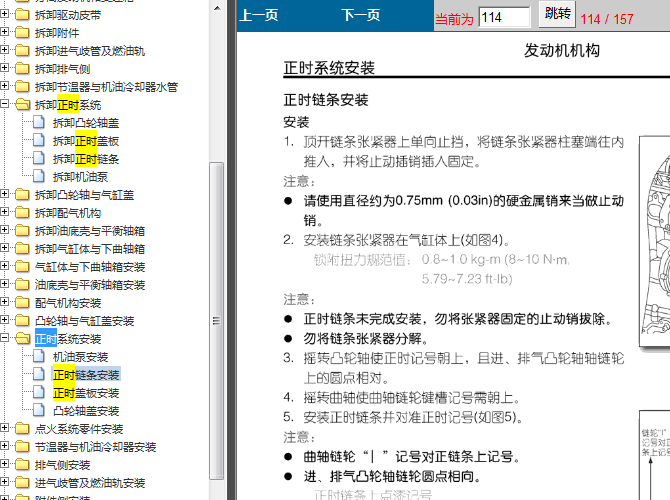The width and height of the screenshot is (670, 500).
Task: Go to next page with 下一页
Action: (361, 15)
